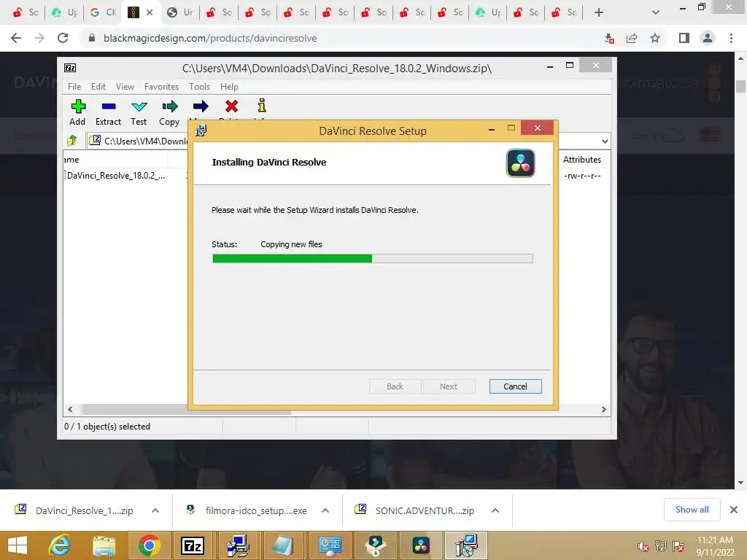Click DaVinci Resolve icon on taskbar
This screenshot has height=560, width=747.
[421, 545]
